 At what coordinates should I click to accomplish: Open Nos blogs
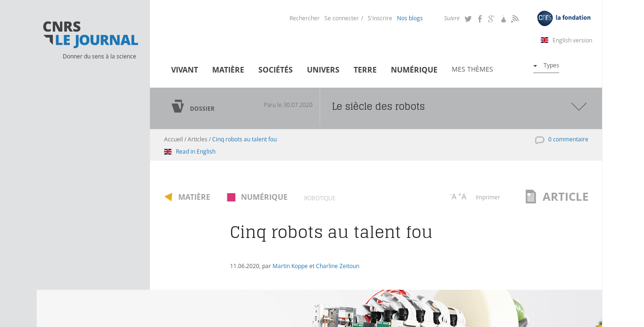(410, 18)
